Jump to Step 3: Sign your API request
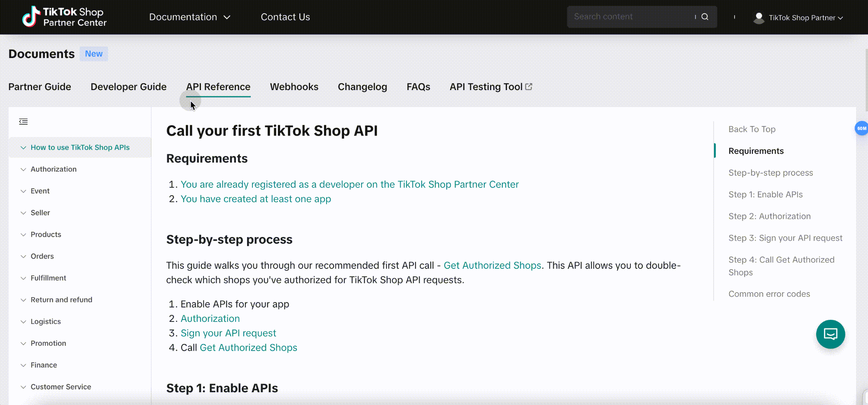 tap(785, 238)
